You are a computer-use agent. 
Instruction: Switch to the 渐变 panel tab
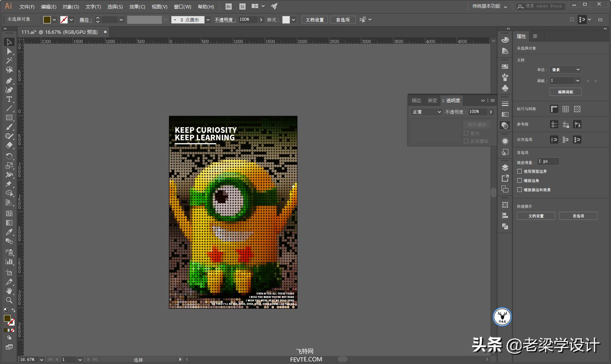pos(432,100)
